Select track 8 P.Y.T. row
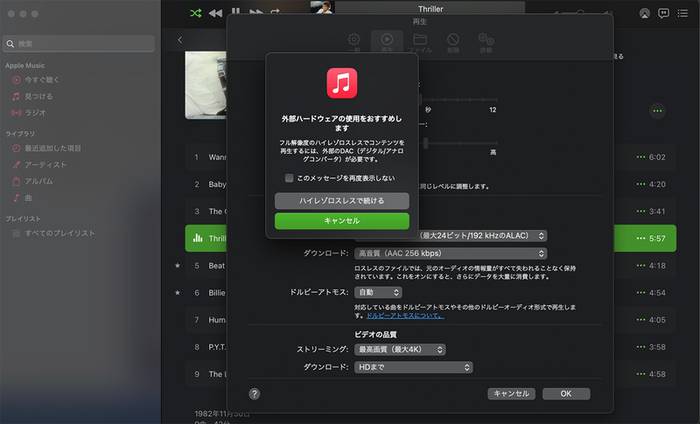The image size is (700, 424). click(x=431, y=347)
